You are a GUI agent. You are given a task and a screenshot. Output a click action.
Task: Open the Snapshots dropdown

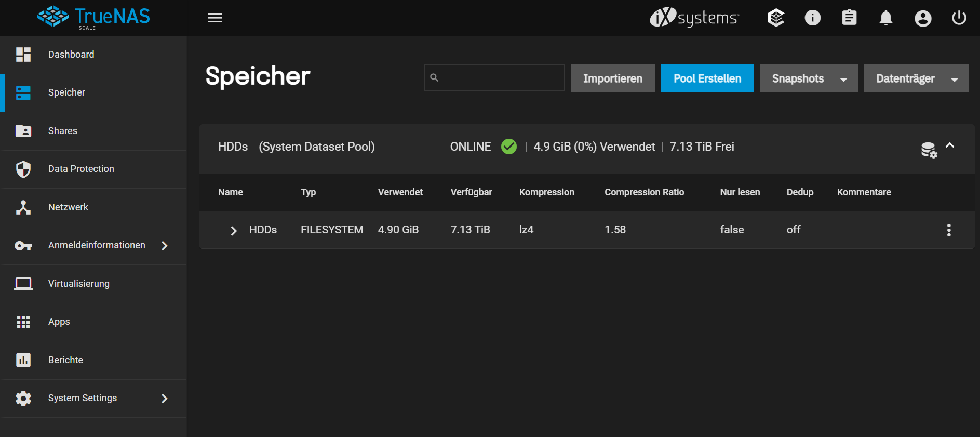[x=809, y=78]
